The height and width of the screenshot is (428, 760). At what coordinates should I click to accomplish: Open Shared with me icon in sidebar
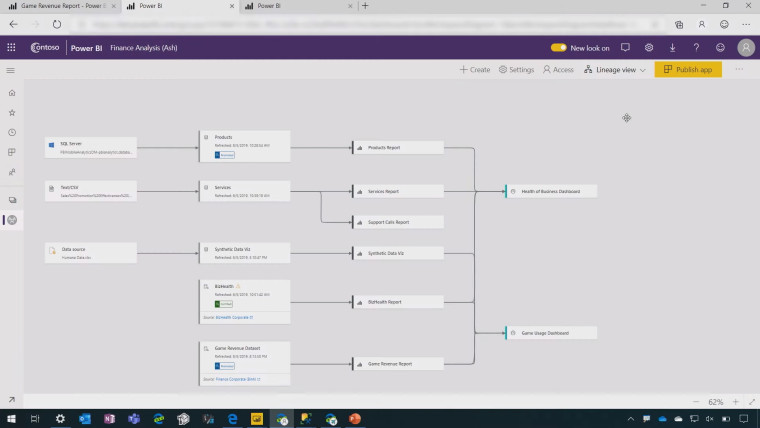[12, 172]
